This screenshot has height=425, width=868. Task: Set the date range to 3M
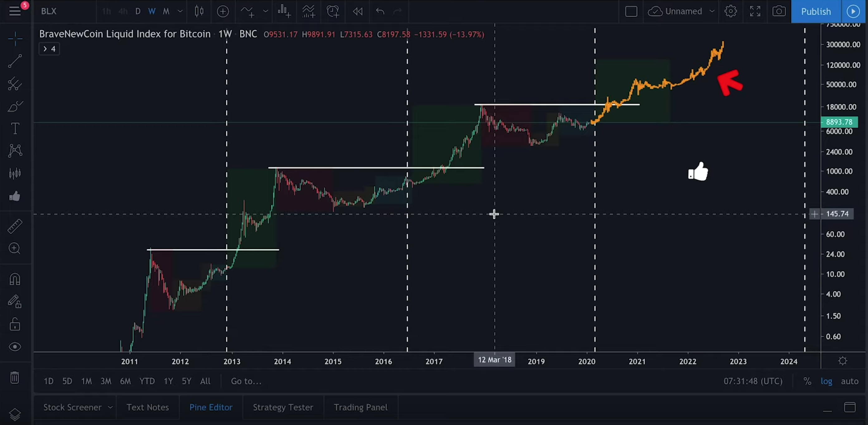(x=106, y=381)
